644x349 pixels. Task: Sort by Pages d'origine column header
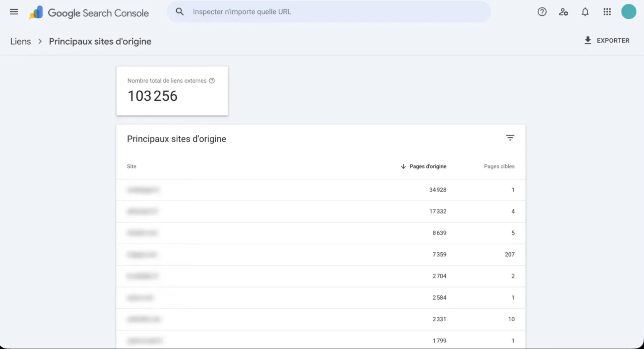(x=428, y=166)
